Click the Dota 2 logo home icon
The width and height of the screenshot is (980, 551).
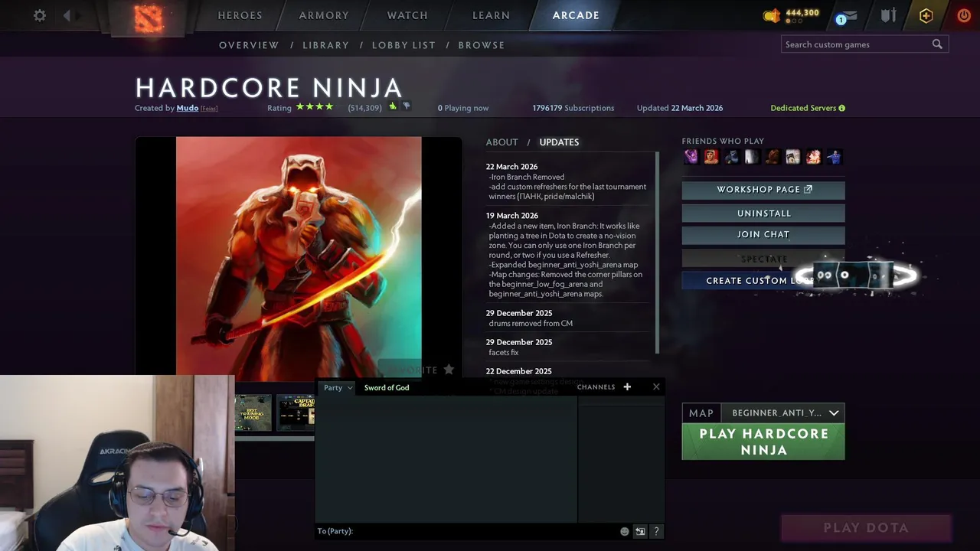tap(149, 18)
